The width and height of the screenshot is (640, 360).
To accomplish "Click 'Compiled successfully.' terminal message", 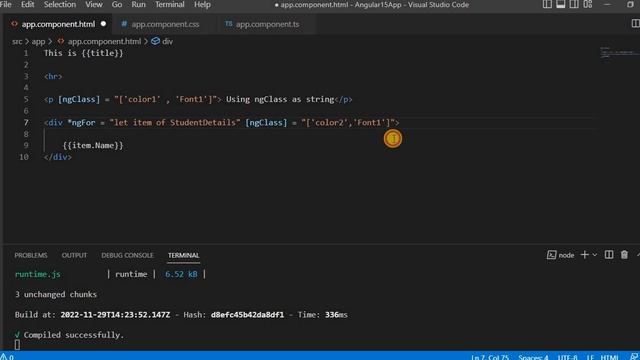I will 73,335.
